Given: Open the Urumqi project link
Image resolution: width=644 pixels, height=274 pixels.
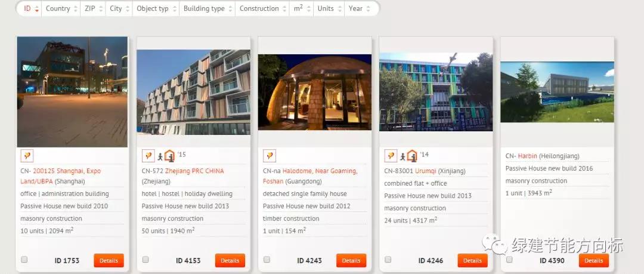Looking at the screenshot, I should click(x=426, y=171).
